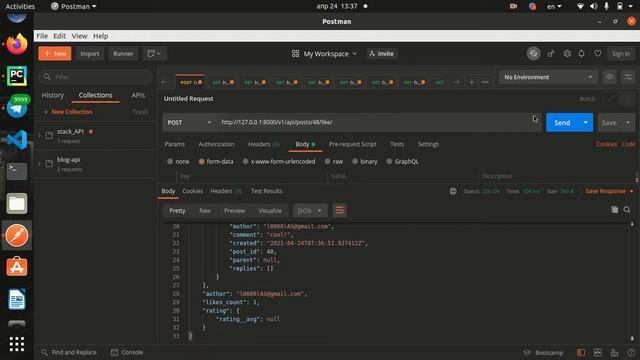Switch to the Pre-request Script tab
Screen dimensions: 640x360
point(353,144)
